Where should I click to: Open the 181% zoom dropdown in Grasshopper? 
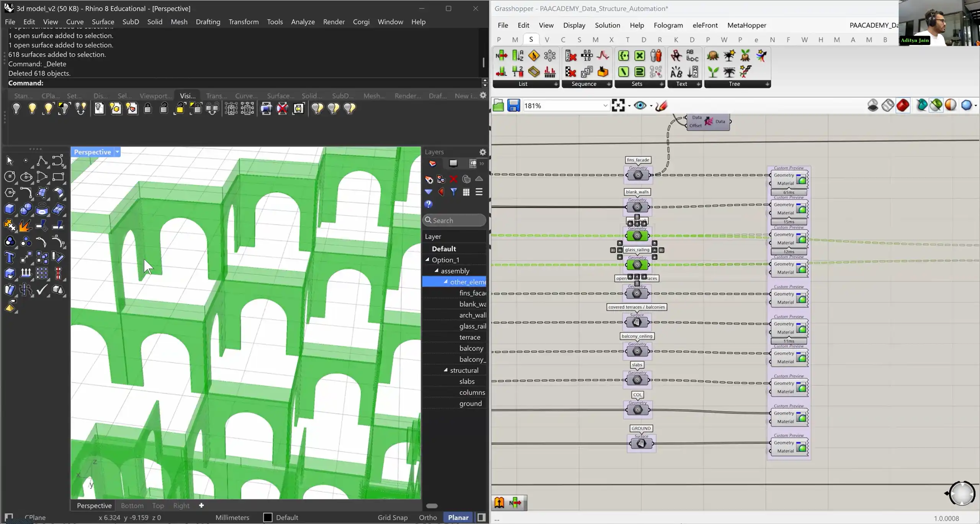click(605, 105)
